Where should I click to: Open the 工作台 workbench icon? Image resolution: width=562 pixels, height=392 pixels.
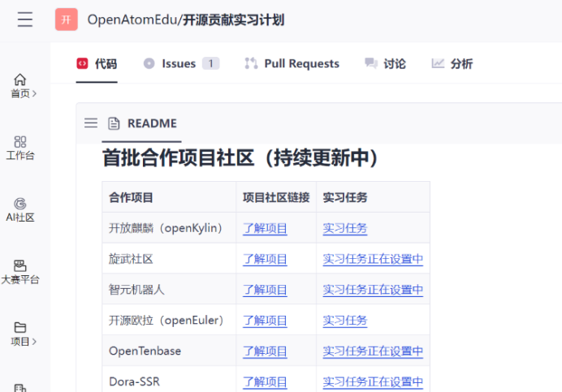[20, 141]
